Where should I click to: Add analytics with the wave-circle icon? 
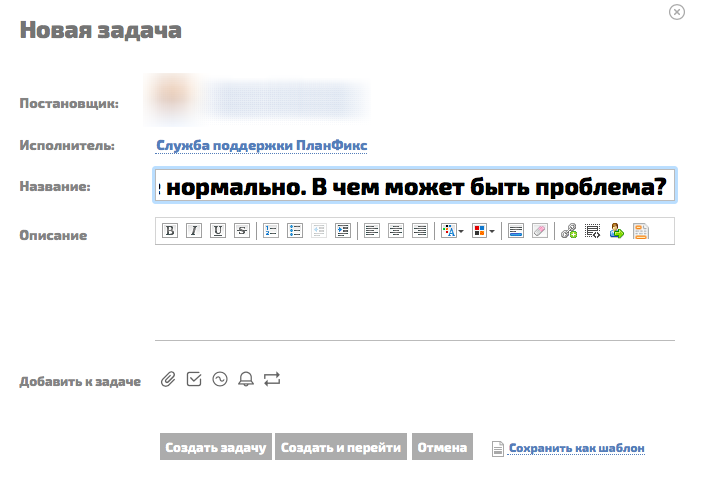(x=220, y=380)
